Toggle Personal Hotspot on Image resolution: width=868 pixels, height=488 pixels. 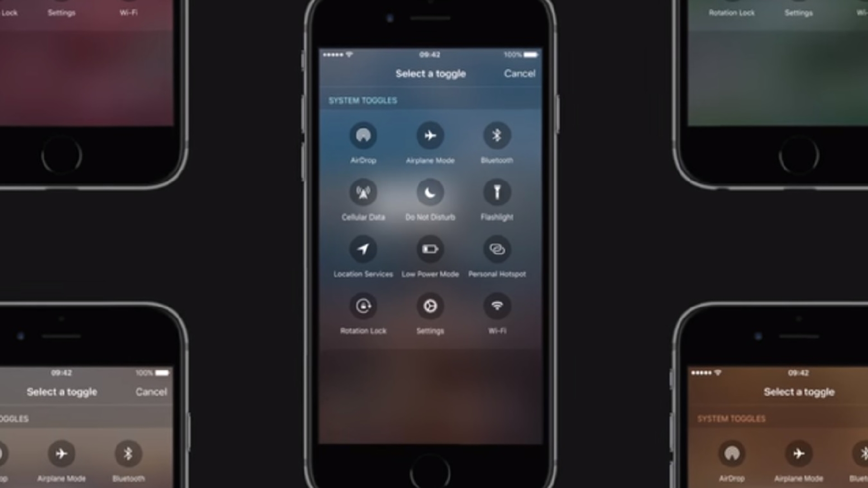(x=496, y=249)
